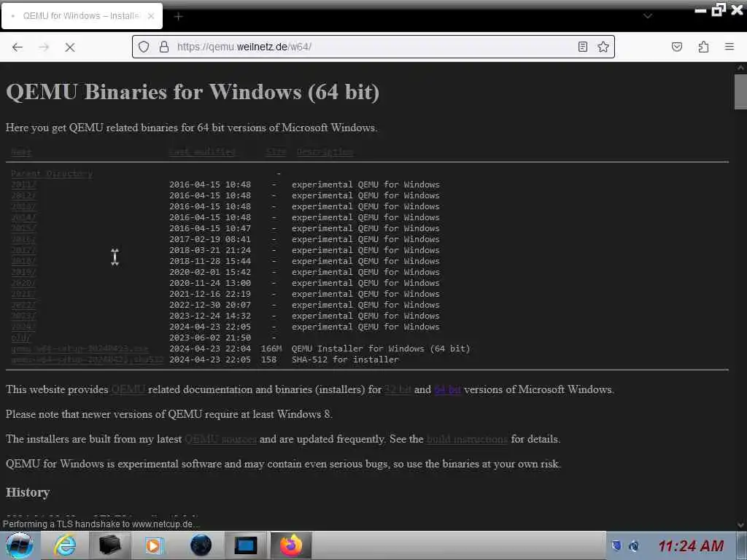Open the Windows Start menu orb
Image resolution: width=747 pixels, height=560 pixels.
click(20, 545)
